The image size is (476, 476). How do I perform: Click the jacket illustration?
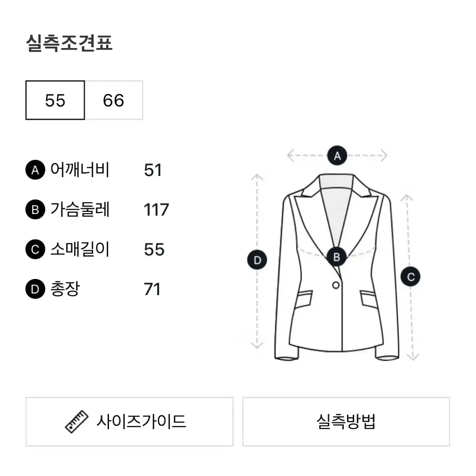[x=337, y=267]
